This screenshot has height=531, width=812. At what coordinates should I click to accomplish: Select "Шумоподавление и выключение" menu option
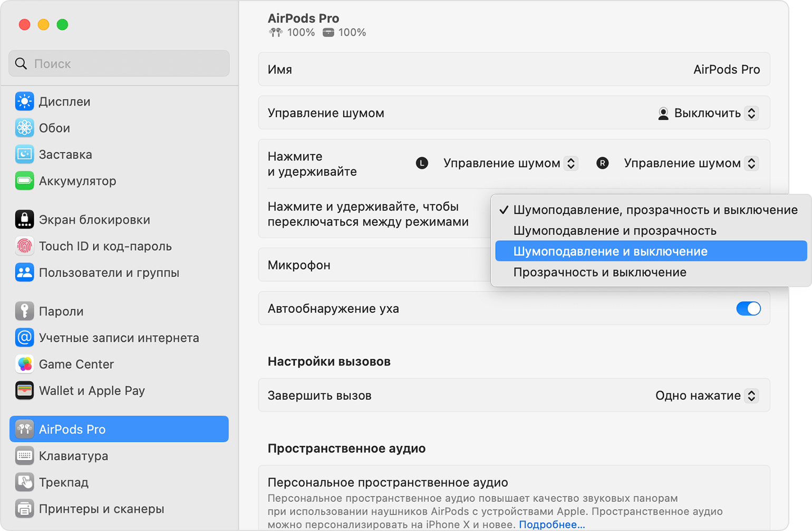(x=610, y=251)
